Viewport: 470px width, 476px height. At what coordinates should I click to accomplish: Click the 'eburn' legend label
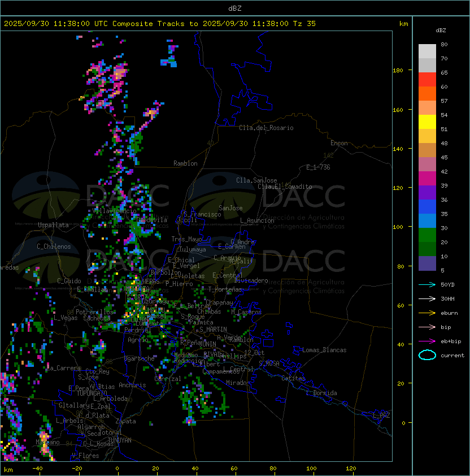pos(449,313)
